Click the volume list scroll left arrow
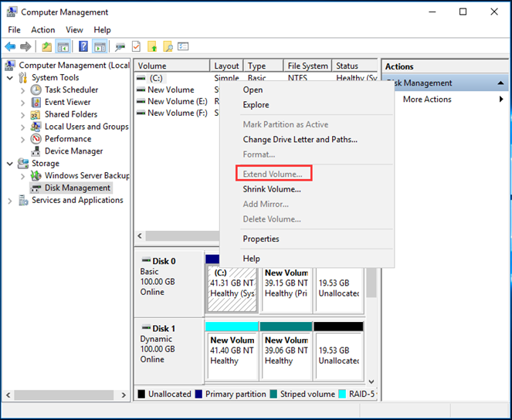The height and width of the screenshot is (420, 512). (140, 236)
